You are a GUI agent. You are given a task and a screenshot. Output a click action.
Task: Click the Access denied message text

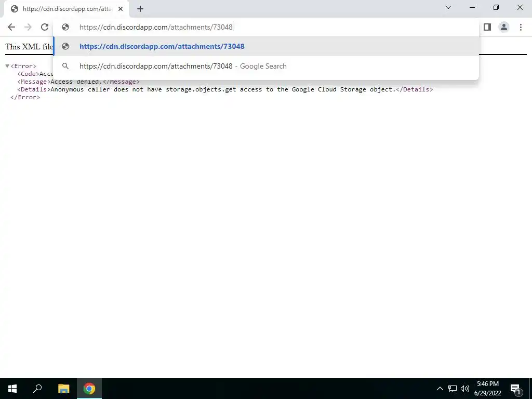click(x=76, y=82)
